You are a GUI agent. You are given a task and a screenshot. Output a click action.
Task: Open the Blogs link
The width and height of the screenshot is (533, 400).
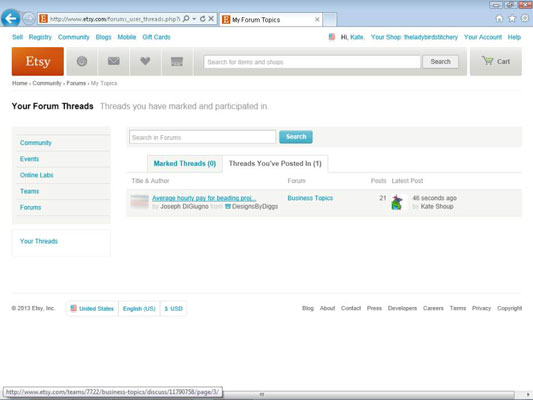pos(103,37)
